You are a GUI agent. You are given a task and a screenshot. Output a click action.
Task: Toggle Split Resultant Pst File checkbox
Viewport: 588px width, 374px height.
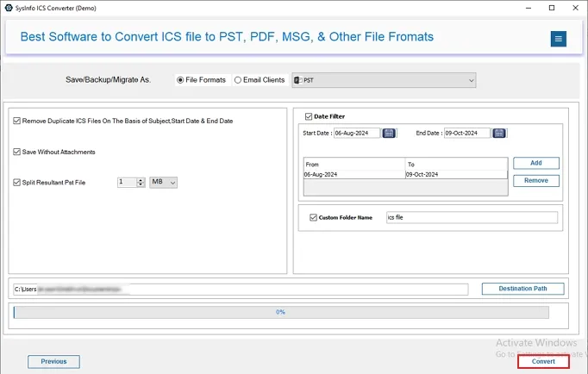tap(16, 183)
